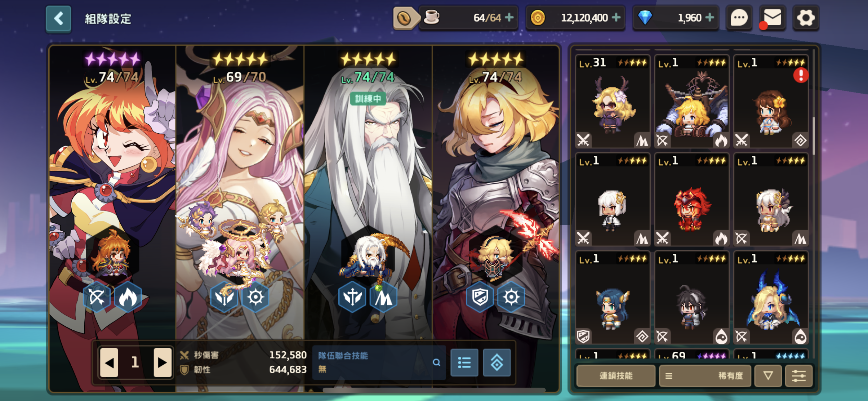Viewport: 868px width, 401px height.
Task: Switch to previous team with left arrow
Action: (109, 363)
